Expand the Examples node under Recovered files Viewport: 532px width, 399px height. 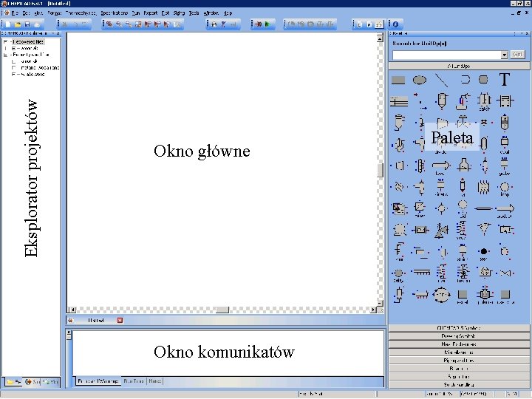click(13, 49)
